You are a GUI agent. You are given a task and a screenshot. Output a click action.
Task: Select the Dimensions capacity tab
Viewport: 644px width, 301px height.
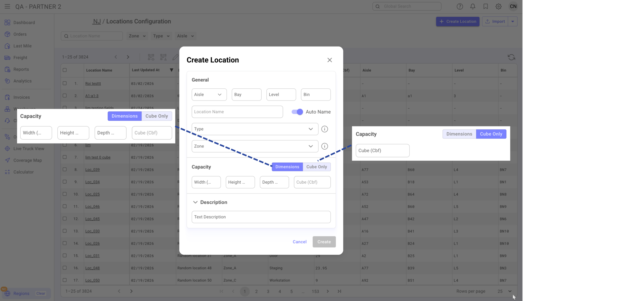coord(287,167)
